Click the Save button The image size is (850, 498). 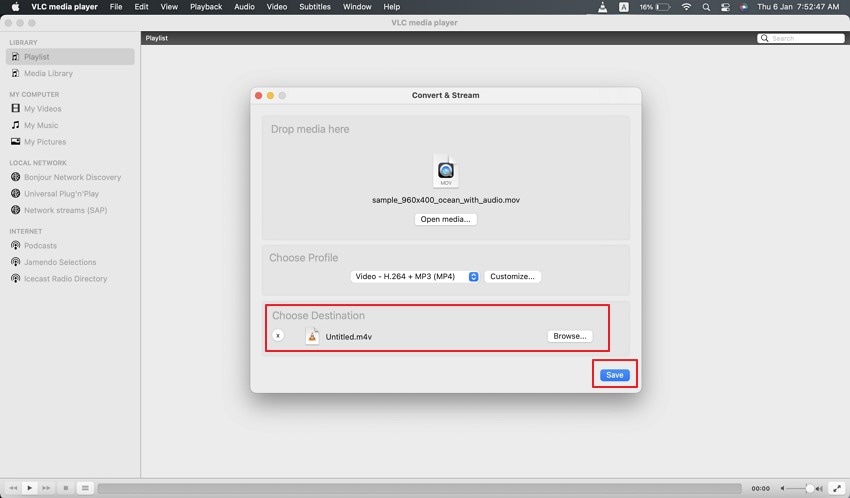point(615,375)
